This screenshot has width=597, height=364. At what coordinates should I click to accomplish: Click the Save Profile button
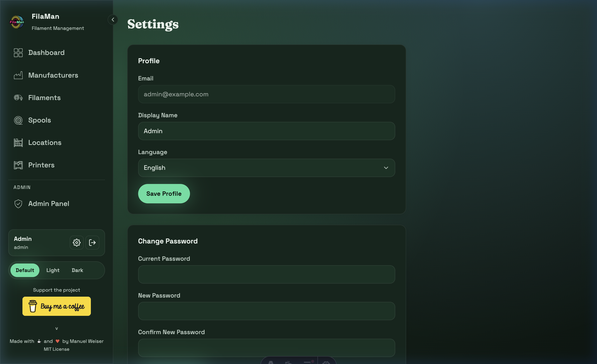click(x=164, y=193)
